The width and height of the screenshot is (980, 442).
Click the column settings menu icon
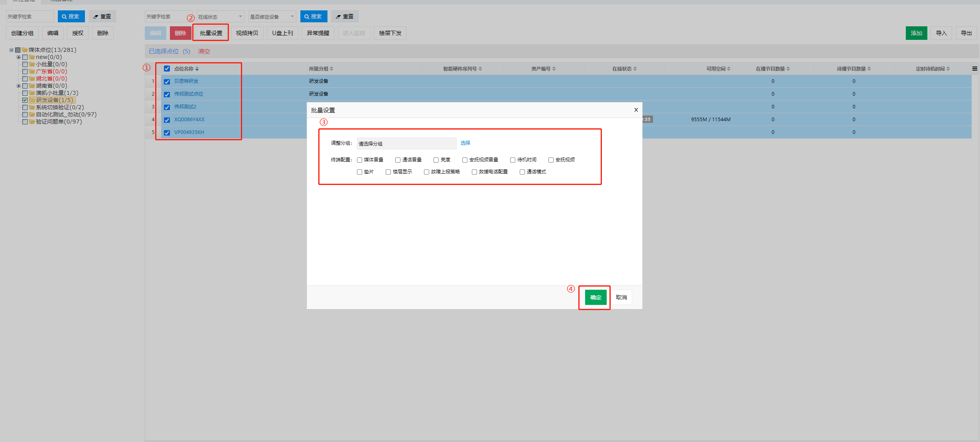click(x=974, y=69)
